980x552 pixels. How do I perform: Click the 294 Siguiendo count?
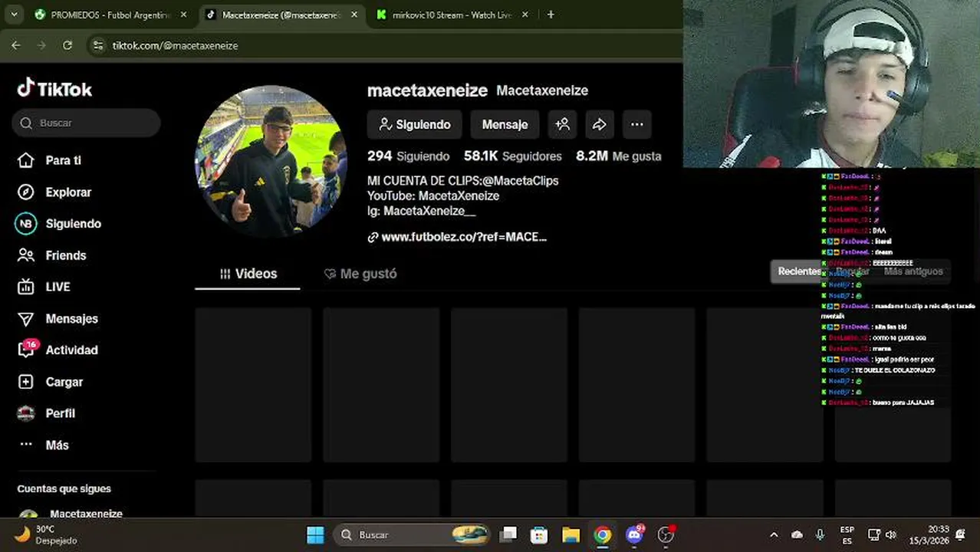(x=408, y=156)
